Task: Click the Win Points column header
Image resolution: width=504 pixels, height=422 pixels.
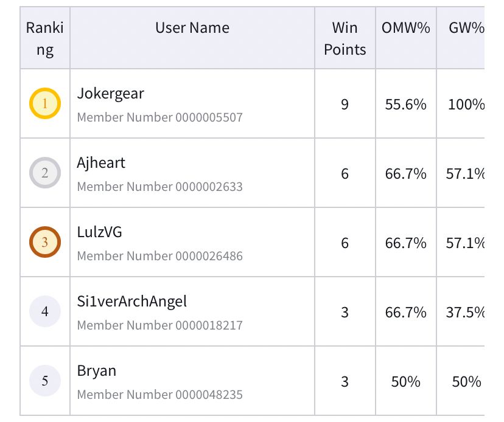Action: click(x=345, y=38)
